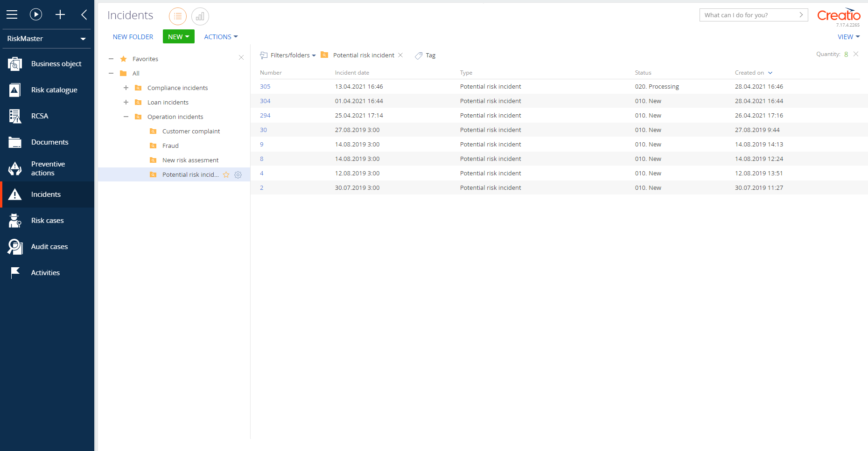This screenshot has height=451, width=868.
Task: Open settings gear for Potential risk folder
Action: click(238, 175)
